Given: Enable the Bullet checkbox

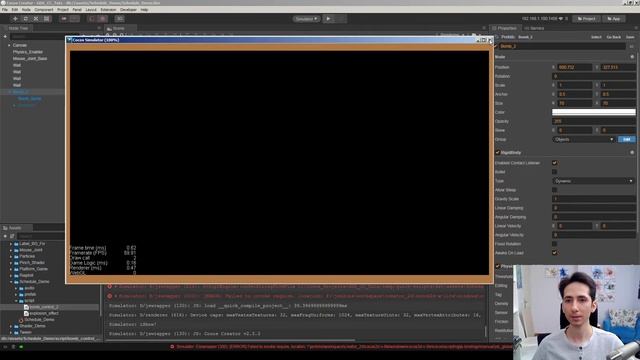Looking at the screenshot, I should [x=554, y=172].
